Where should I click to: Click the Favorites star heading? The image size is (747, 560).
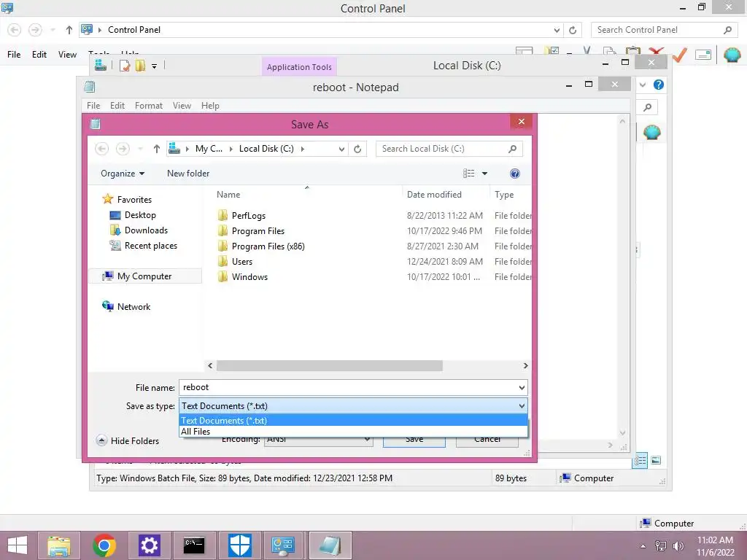coord(127,200)
